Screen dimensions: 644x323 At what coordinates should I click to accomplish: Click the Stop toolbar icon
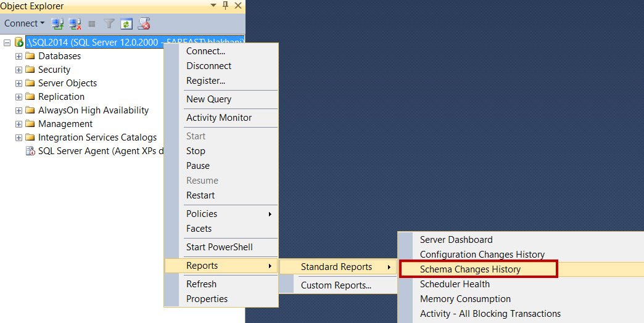click(x=92, y=24)
